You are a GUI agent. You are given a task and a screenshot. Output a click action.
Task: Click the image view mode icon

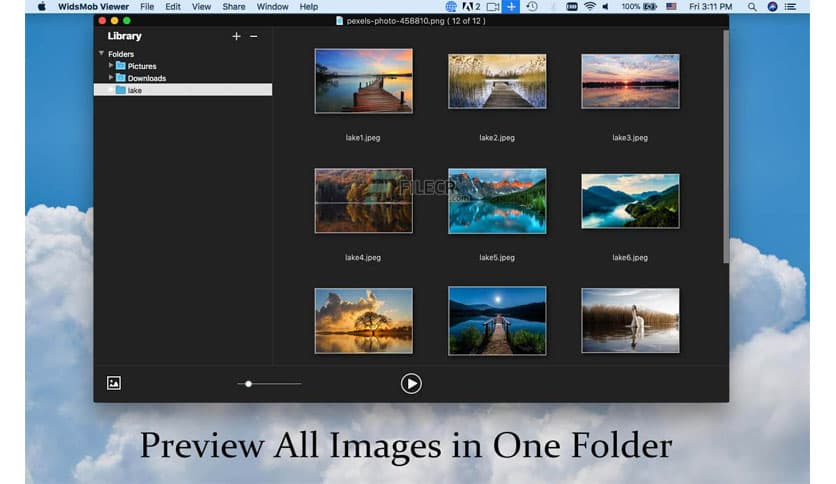(x=114, y=383)
